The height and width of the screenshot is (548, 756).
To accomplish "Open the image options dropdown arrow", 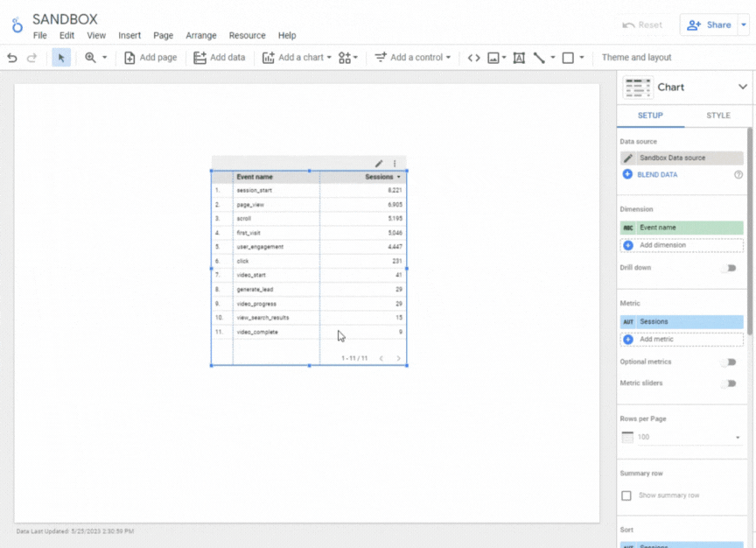I will (x=504, y=58).
